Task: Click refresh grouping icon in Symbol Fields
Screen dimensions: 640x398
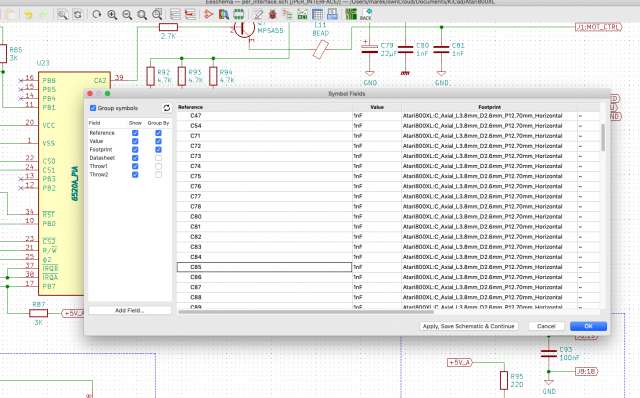Action: (x=167, y=108)
